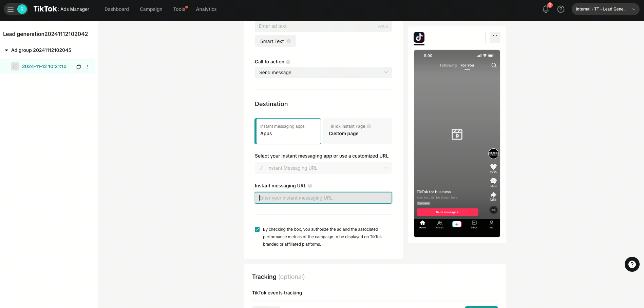
Task: Focus the instant messaging URL input
Action: coord(323,198)
